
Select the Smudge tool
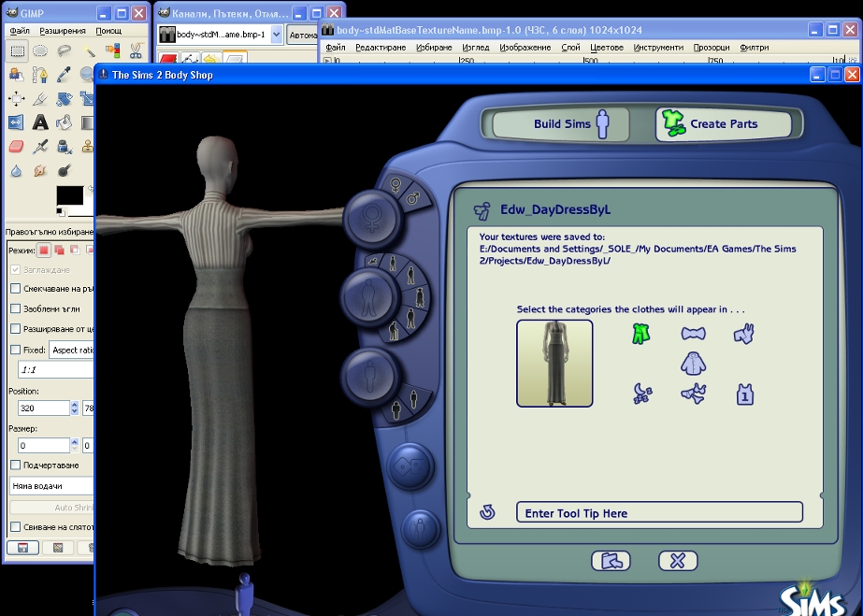(40, 170)
